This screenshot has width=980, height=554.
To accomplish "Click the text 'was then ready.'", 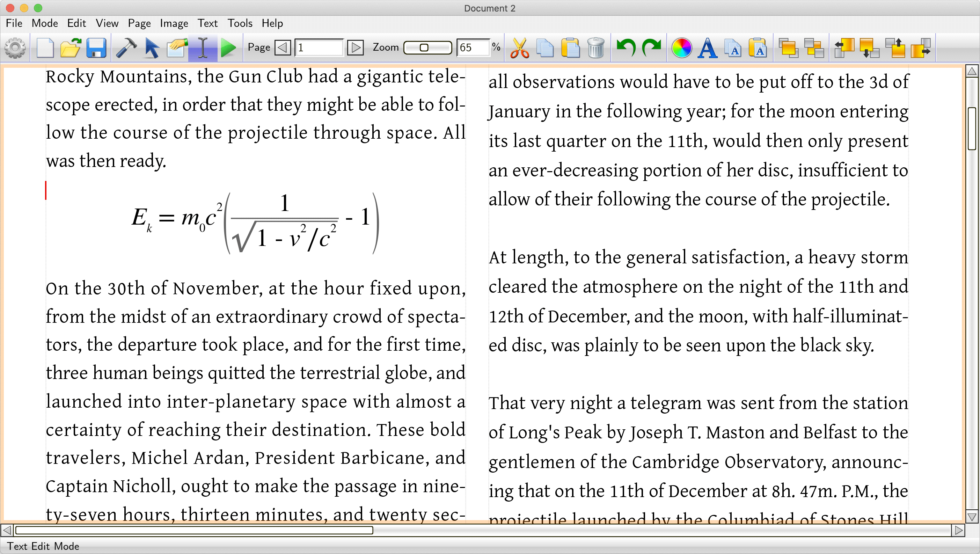I will pos(106,161).
